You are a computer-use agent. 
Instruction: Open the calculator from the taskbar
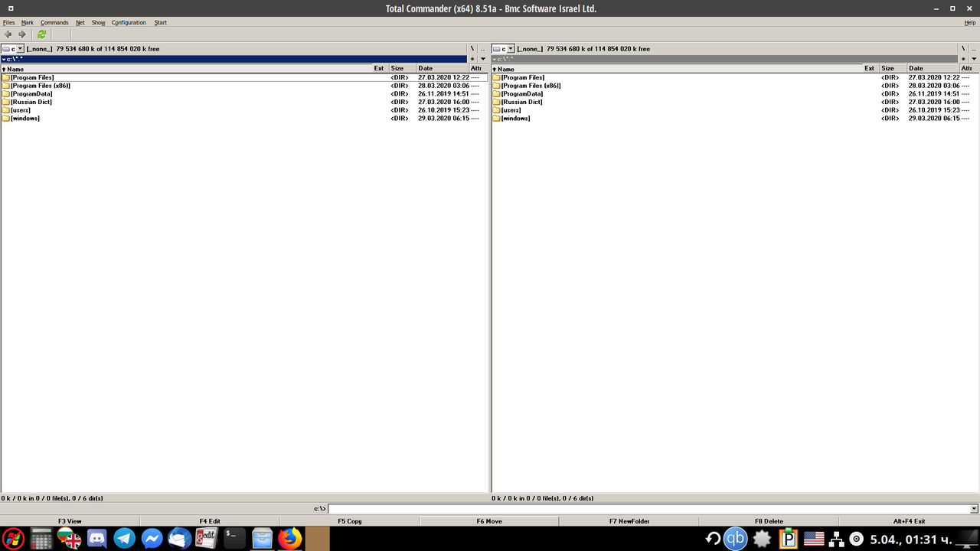click(41, 539)
